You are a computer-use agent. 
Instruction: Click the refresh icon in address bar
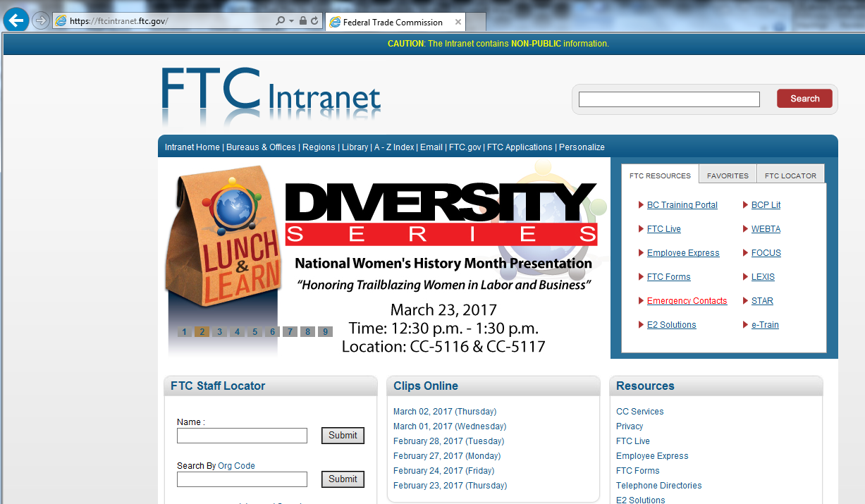pos(314,21)
